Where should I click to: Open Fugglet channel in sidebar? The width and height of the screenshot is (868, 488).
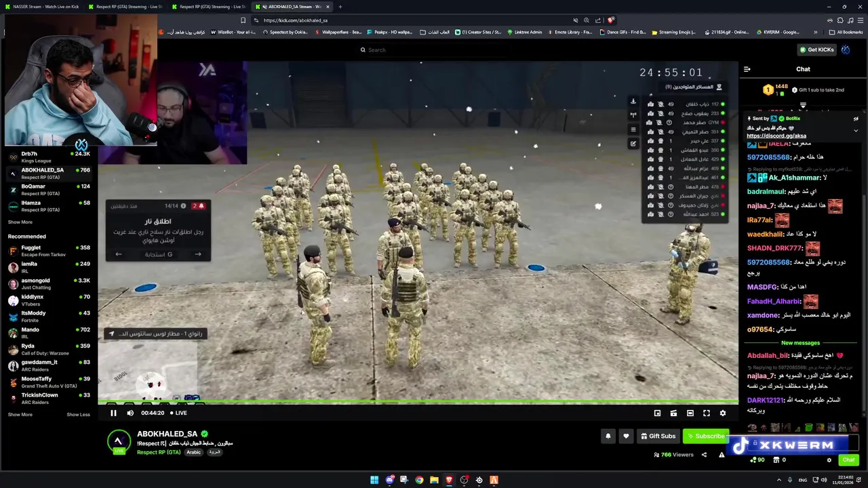49,251
